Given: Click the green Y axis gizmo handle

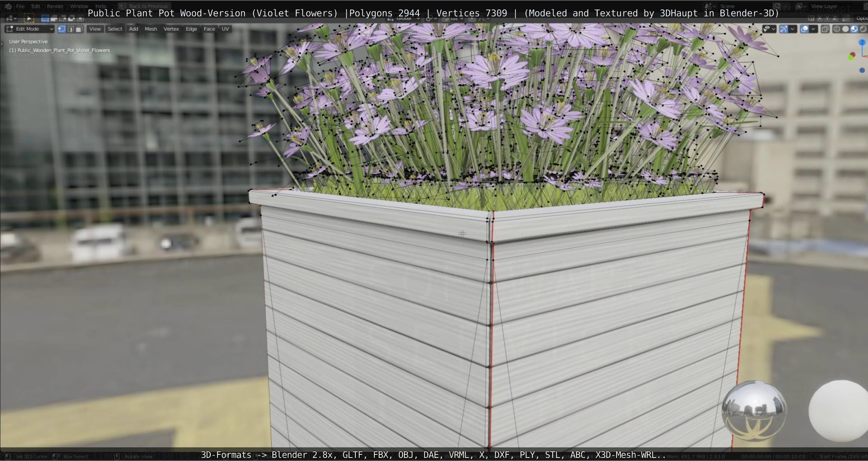Looking at the screenshot, I should pos(850,58).
